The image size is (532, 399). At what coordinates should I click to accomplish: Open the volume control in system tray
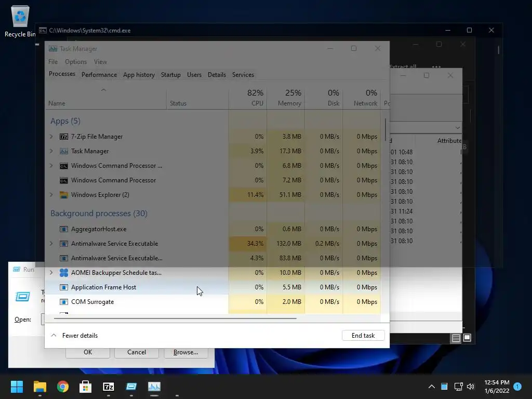[471, 387]
